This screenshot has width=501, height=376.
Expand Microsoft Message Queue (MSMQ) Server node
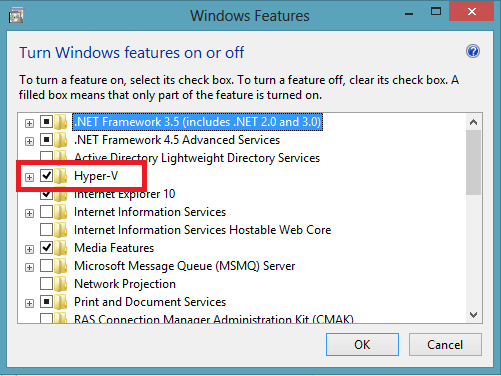[29, 267]
